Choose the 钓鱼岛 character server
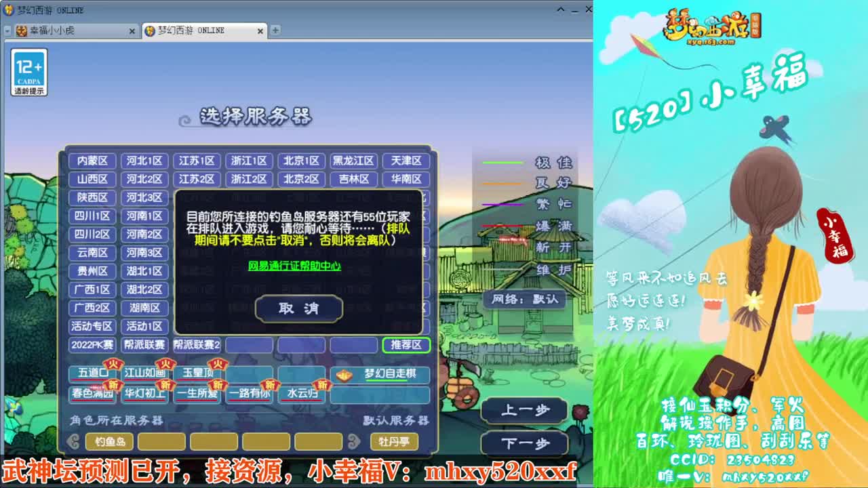Viewport: 868px width, 488px height. (110, 442)
